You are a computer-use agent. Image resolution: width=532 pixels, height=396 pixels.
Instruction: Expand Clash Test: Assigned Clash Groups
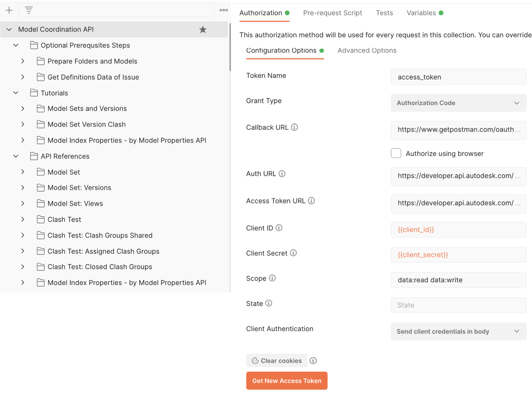(x=23, y=251)
